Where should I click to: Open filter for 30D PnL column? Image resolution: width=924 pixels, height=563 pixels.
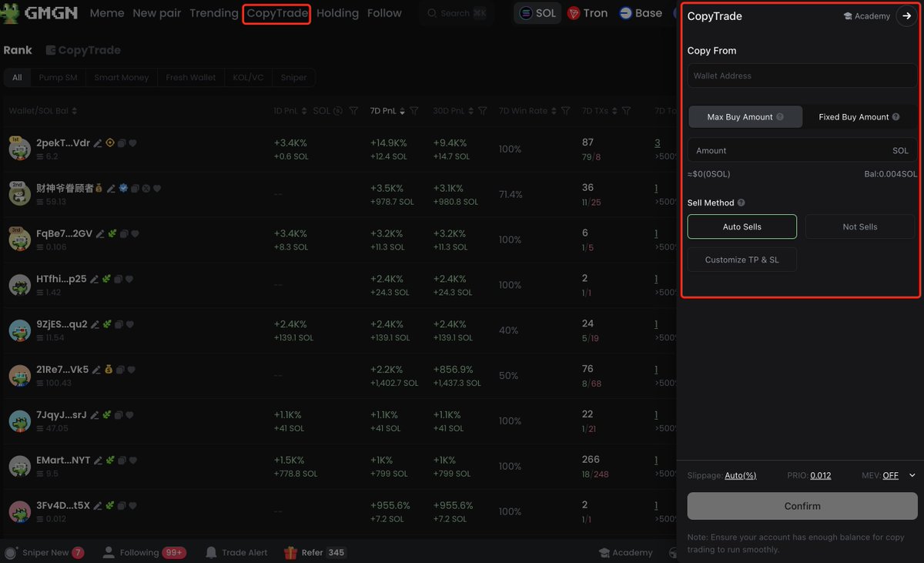pos(484,111)
